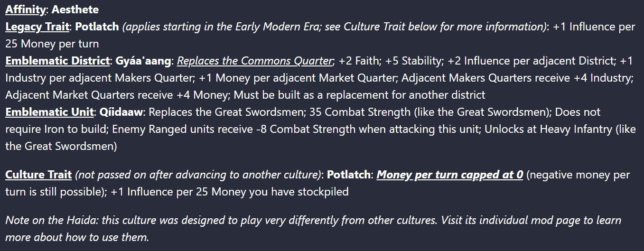Select the bold word "Aesthete"
Viewport: 644px width, 251px height.
click(x=75, y=9)
